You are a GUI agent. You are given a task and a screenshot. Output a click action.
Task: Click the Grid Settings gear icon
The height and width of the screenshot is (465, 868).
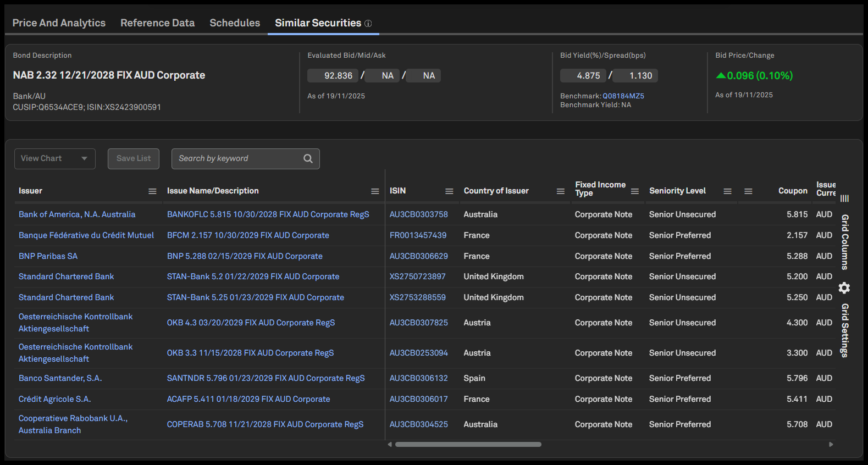844,288
